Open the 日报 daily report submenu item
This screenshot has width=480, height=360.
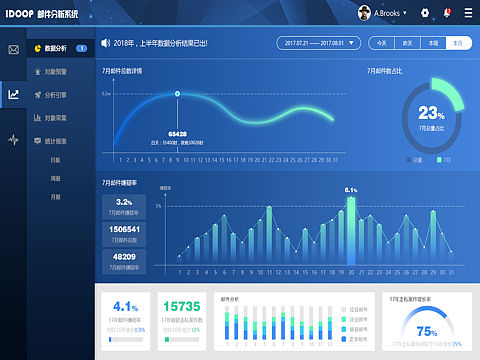(x=55, y=160)
